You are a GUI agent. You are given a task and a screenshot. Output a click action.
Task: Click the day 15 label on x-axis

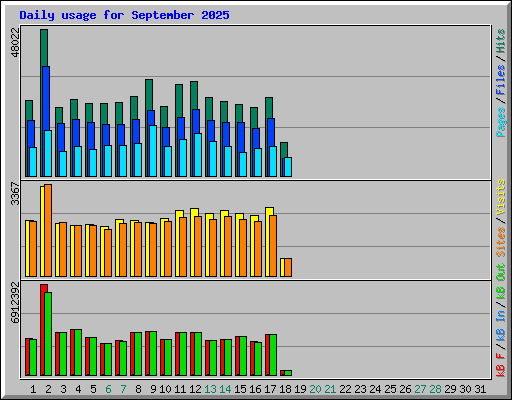coord(240,389)
